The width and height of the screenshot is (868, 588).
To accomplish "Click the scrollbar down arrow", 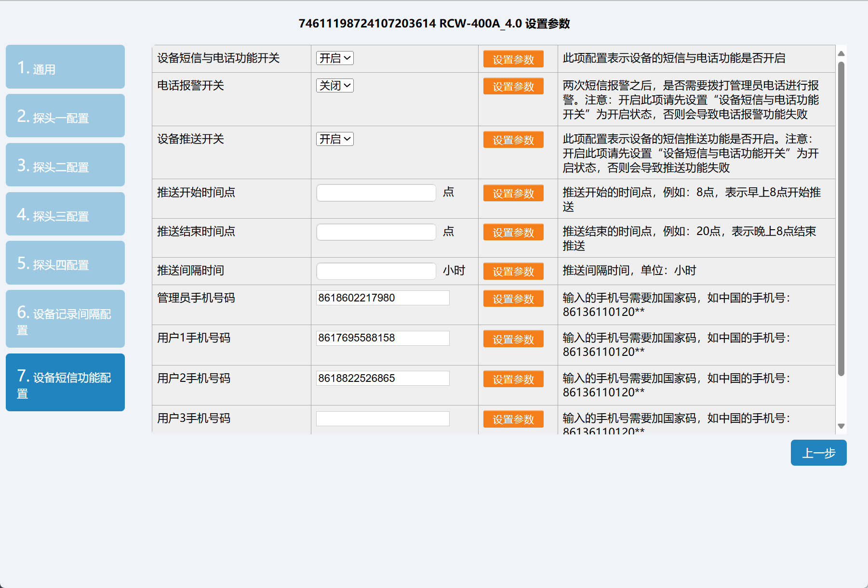I will 841,426.
